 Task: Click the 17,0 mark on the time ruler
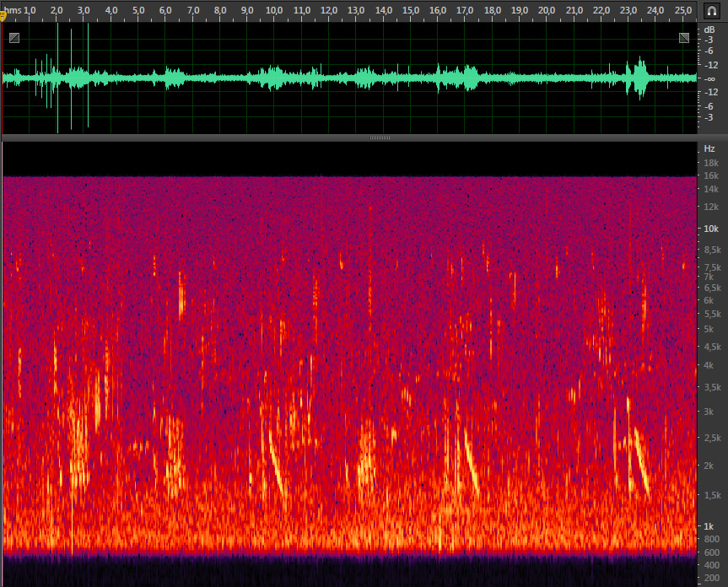point(465,10)
